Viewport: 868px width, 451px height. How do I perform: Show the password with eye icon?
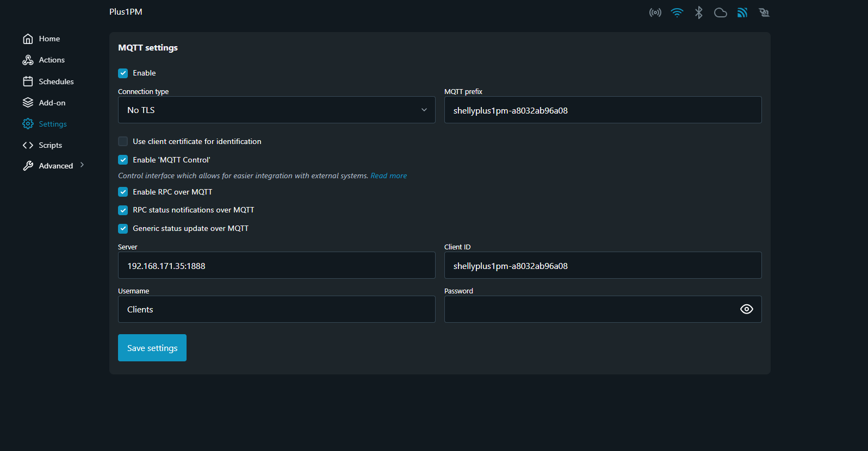747,309
